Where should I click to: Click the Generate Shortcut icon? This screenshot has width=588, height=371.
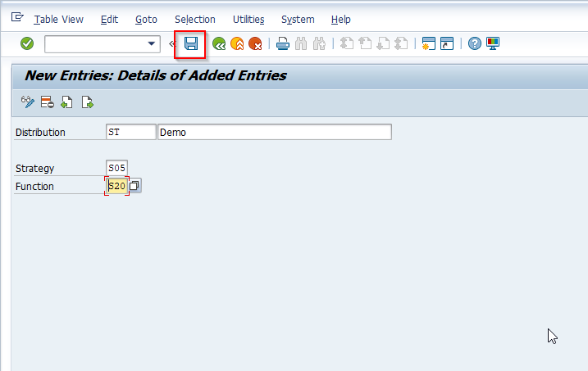[x=447, y=43]
